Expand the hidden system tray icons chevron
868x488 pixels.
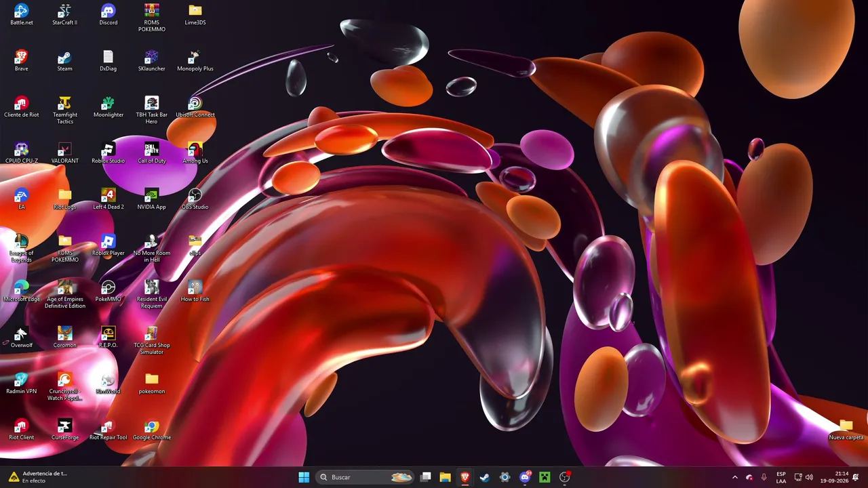click(734, 477)
